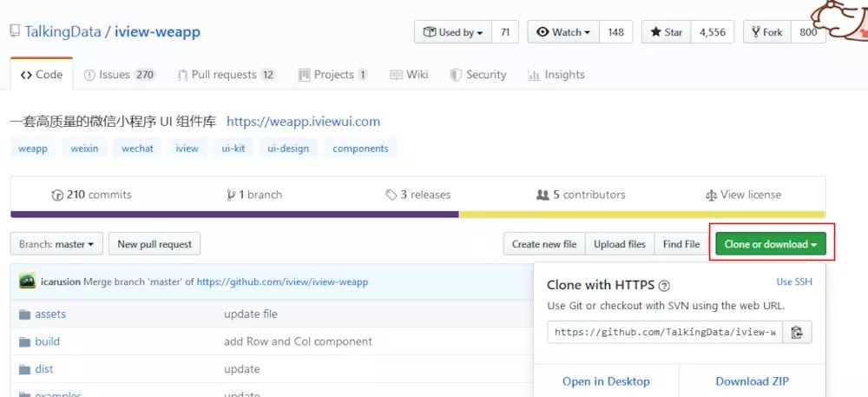This screenshot has height=397, width=868.
Task: Open the TalkingData owner link
Action: 62,31
